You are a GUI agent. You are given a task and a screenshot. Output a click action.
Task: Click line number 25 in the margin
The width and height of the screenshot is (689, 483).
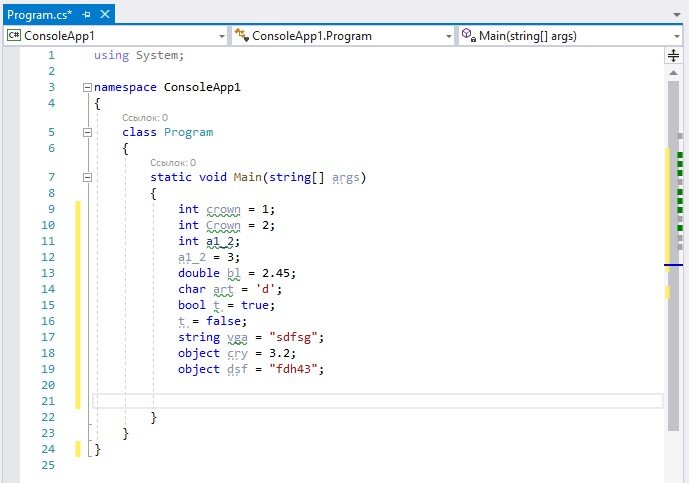tap(48, 465)
